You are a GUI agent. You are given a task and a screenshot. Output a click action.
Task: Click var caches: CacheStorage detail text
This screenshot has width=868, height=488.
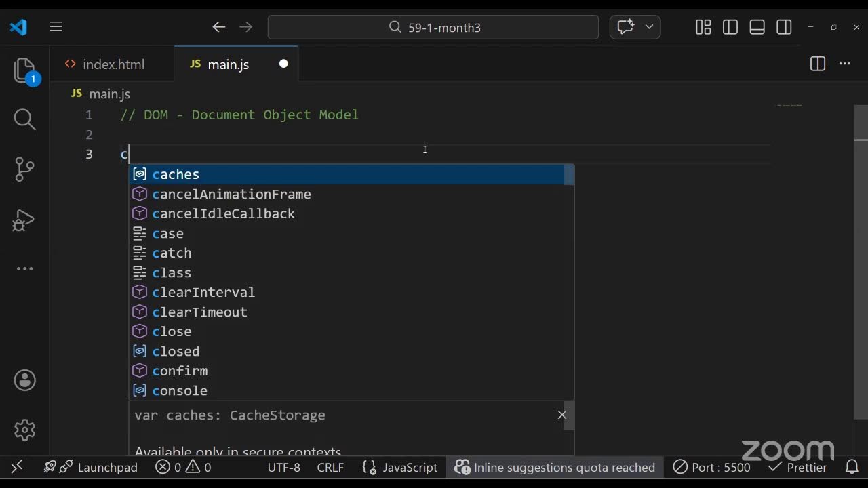pos(230,415)
